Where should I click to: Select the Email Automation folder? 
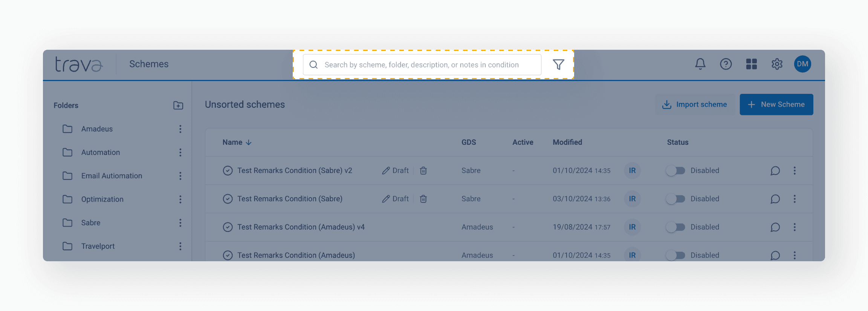112,176
